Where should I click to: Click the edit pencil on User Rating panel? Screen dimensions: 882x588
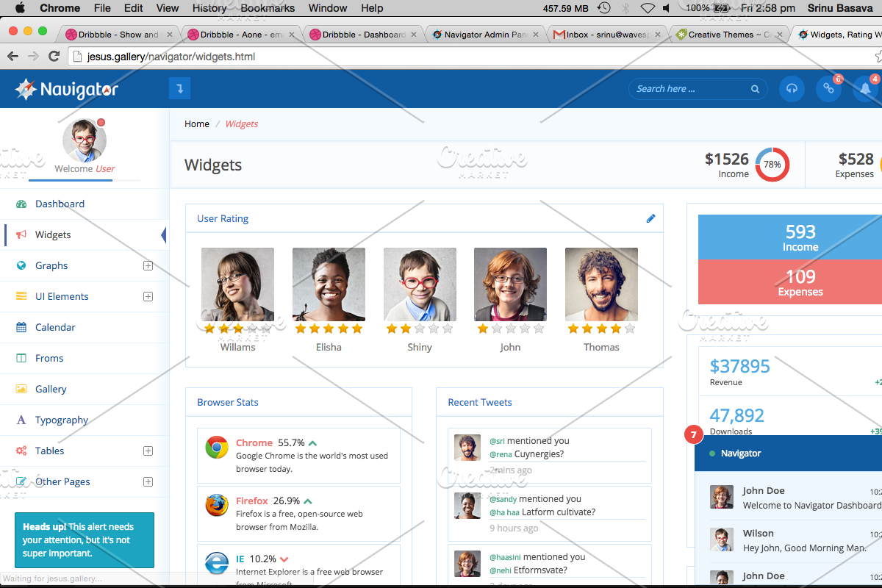650,218
